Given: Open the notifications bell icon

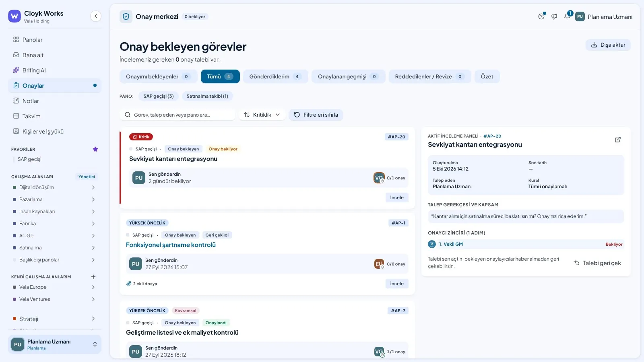Looking at the screenshot, I should click(x=567, y=16).
